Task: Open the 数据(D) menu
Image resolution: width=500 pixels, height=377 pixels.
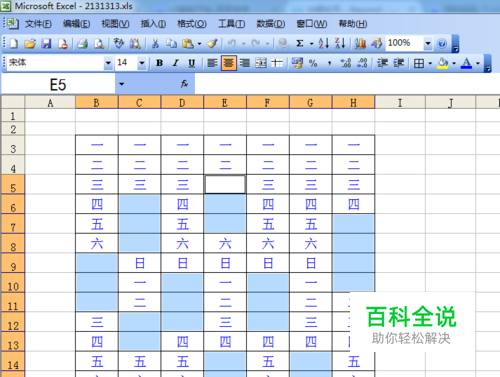Action: 271,24
